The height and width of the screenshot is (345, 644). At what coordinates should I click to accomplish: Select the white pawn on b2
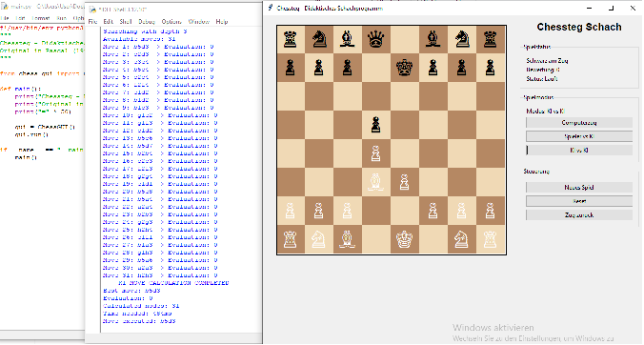click(x=319, y=211)
